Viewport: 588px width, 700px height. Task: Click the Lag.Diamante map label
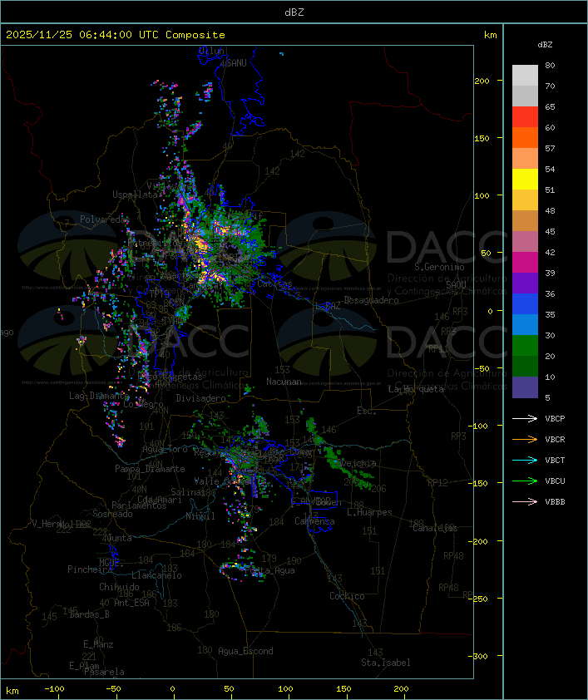[99, 396]
